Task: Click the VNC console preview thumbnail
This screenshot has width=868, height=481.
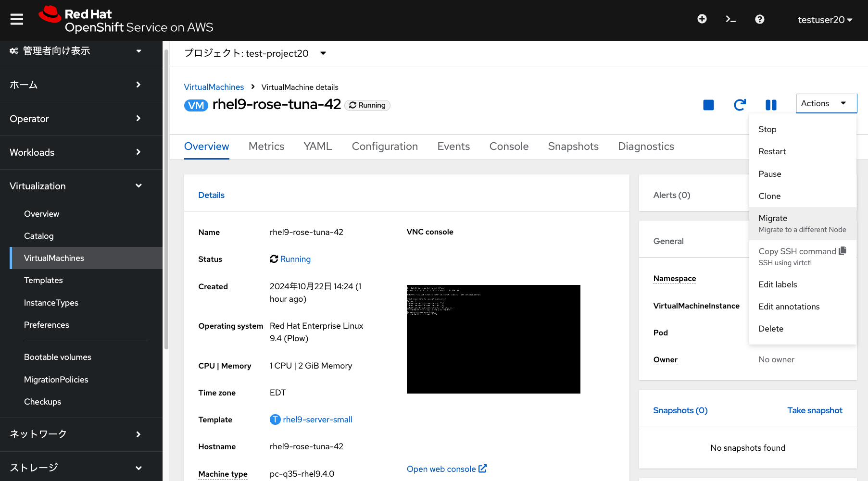Action: pyautogui.click(x=493, y=339)
